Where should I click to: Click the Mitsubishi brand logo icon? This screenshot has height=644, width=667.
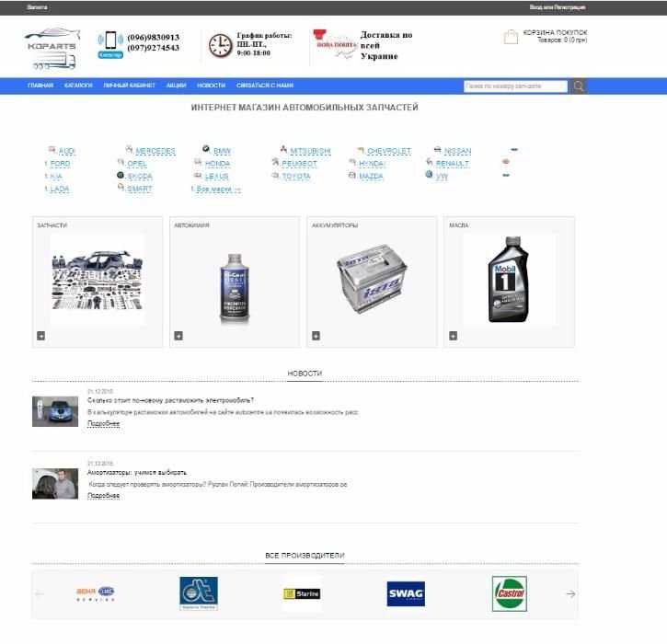click(x=283, y=149)
